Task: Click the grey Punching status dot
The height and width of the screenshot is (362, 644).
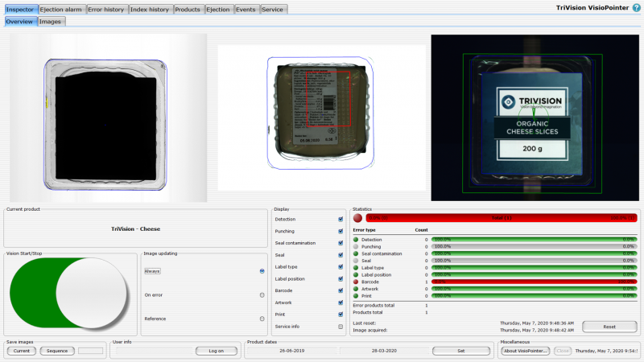Action: [x=356, y=246]
